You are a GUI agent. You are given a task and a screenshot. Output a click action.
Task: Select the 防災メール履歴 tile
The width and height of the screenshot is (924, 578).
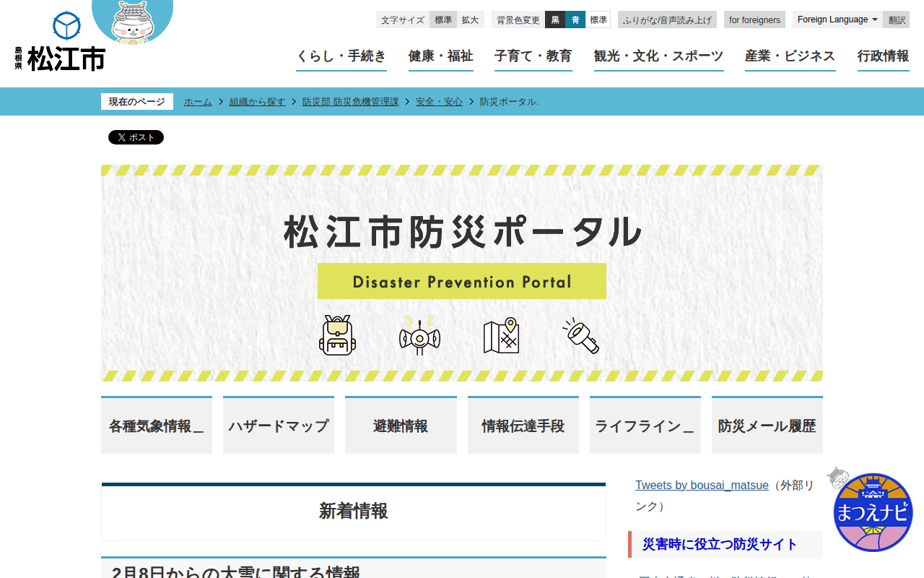pos(767,425)
